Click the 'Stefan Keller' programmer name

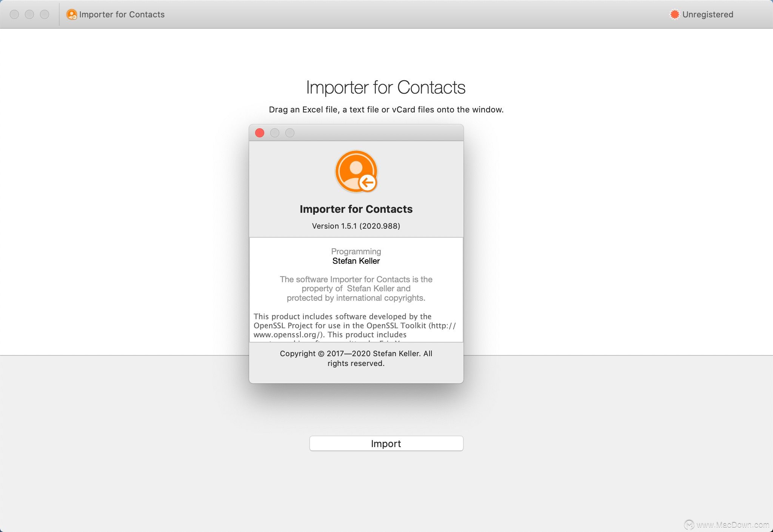[356, 261]
